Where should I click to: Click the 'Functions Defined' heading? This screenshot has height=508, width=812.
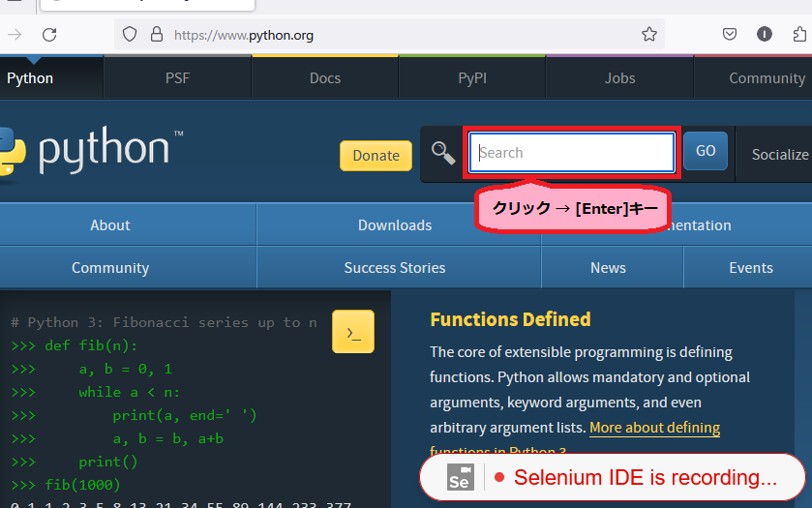510,319
